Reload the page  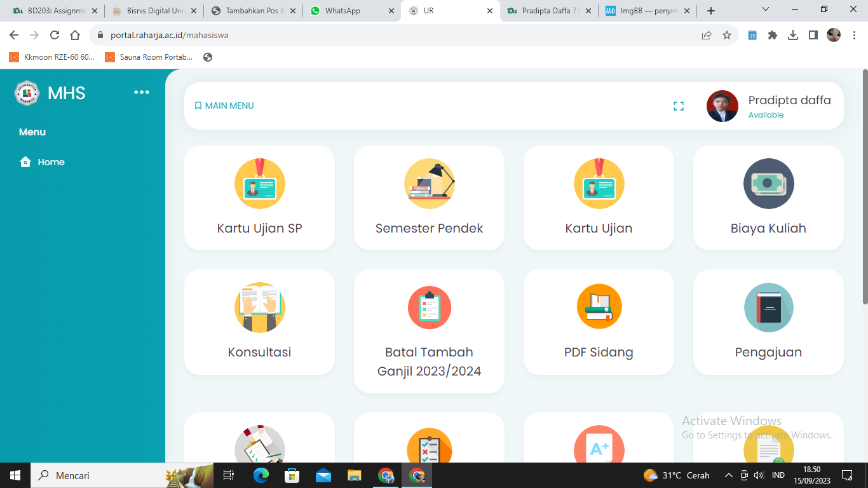pyautogui.click(x=55, y=36)
